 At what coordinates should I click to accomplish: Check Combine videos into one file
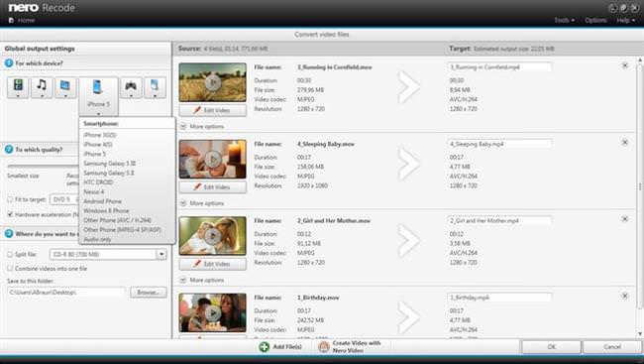pyautogui.click(x=10, y=268)
